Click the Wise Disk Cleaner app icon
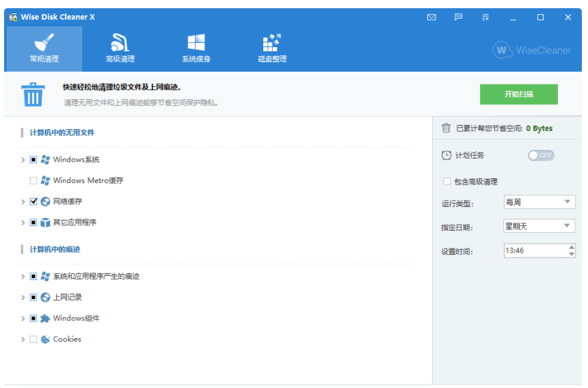Viewport: 588px width, 388px height. [13, 17]
